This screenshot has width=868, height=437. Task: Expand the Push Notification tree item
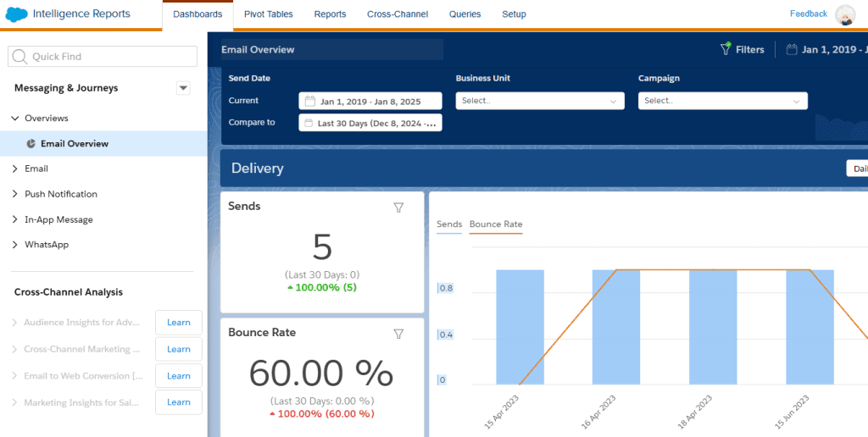tap(15, 194)
